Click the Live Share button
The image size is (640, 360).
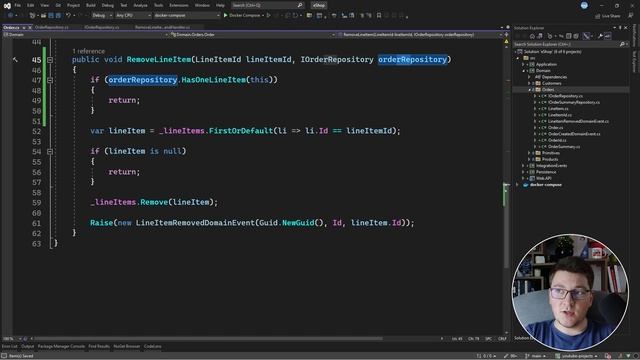607,16
